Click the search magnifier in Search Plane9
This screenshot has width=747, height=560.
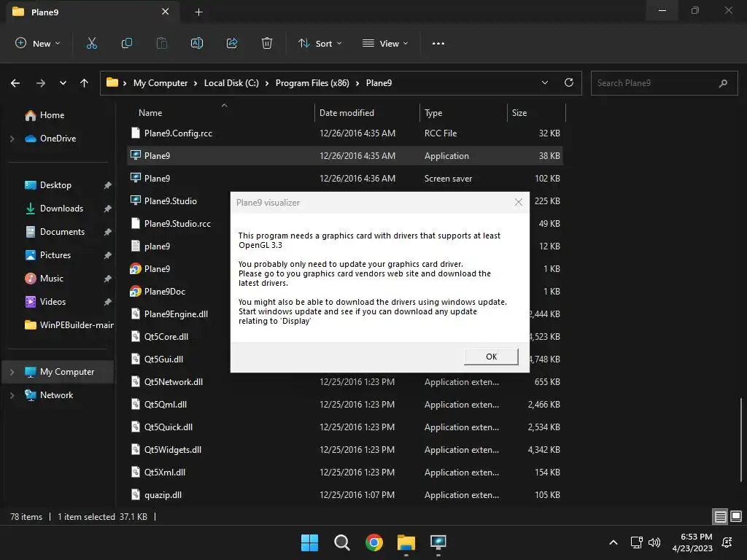(723, 83)
